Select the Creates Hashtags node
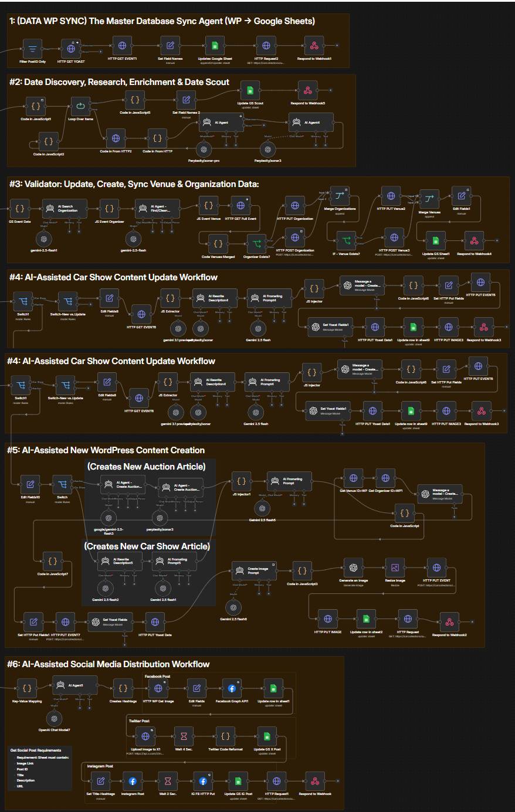The height and width of the screenshot is (812, 515). pyautogui.click(x=123, y=688)
